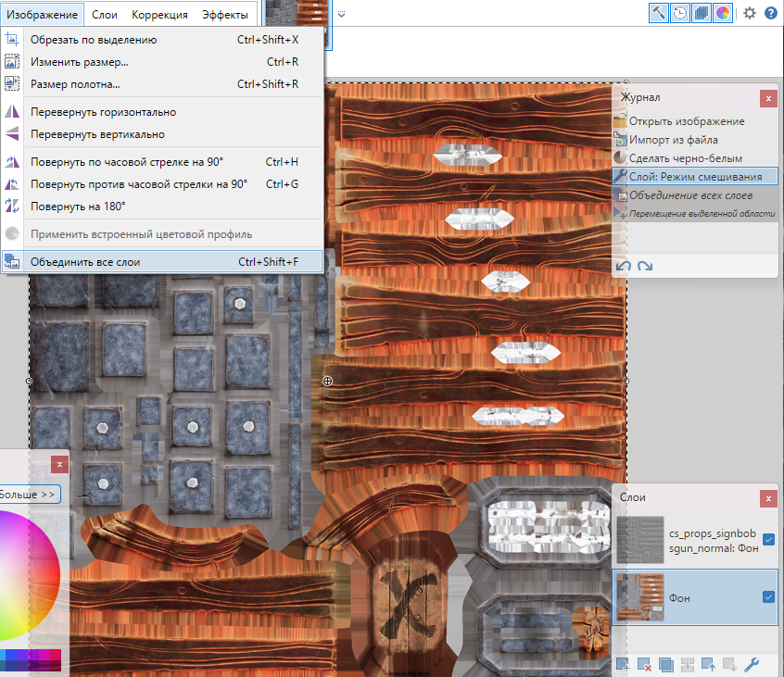Uncheck visibility of the Фон layer
784x677 pixels.
click(768, 596)
